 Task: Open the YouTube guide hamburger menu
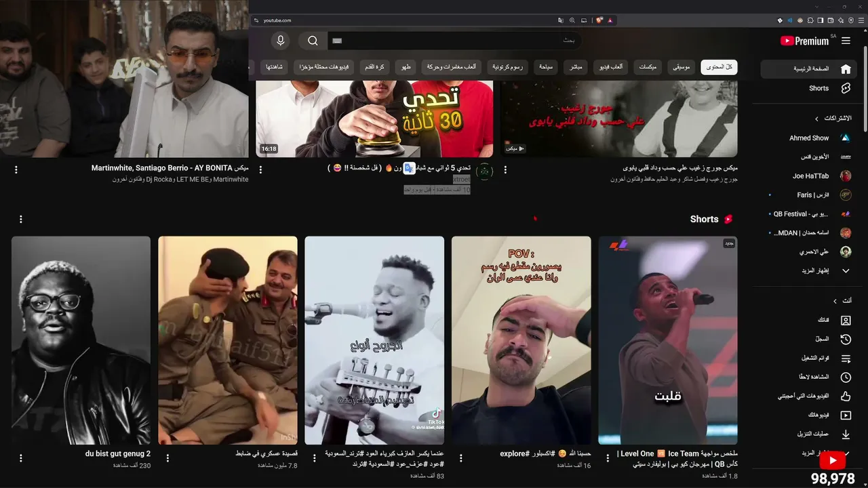coord(846,41)
